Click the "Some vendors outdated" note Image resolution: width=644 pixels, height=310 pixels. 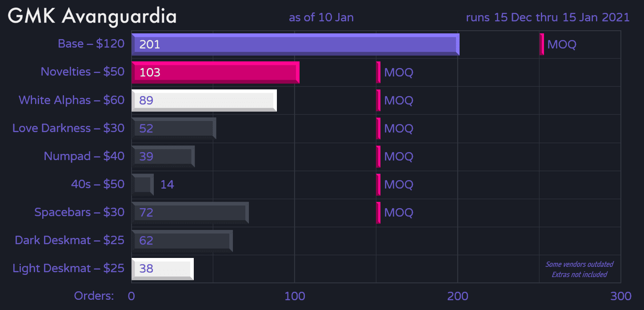tap(580, 264)
